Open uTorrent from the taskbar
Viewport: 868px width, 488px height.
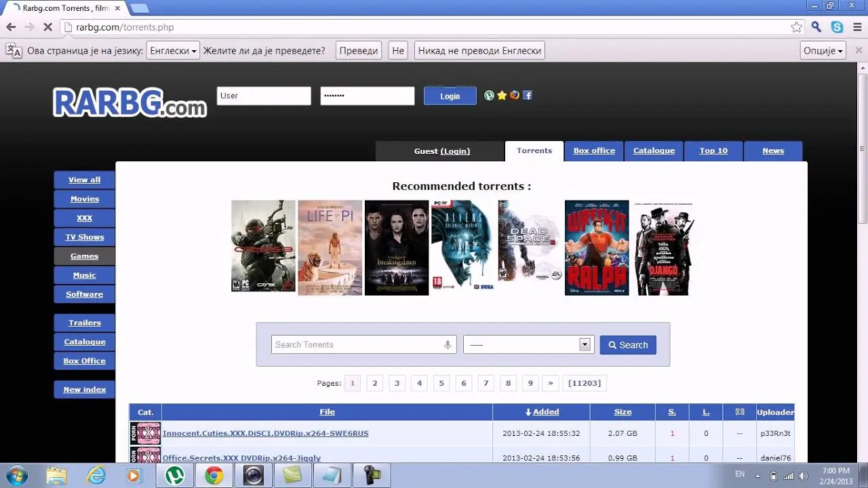pos(175,475)
